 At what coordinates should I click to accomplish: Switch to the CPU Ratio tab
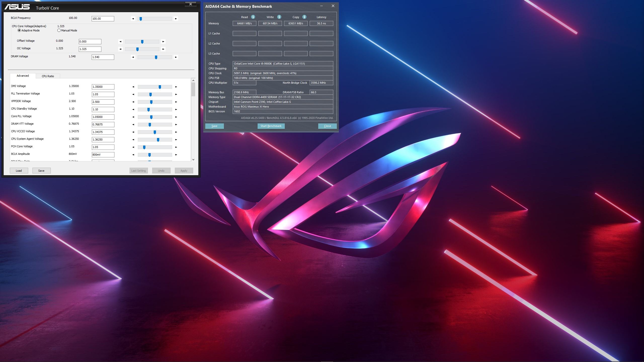(x=48, y=76)
